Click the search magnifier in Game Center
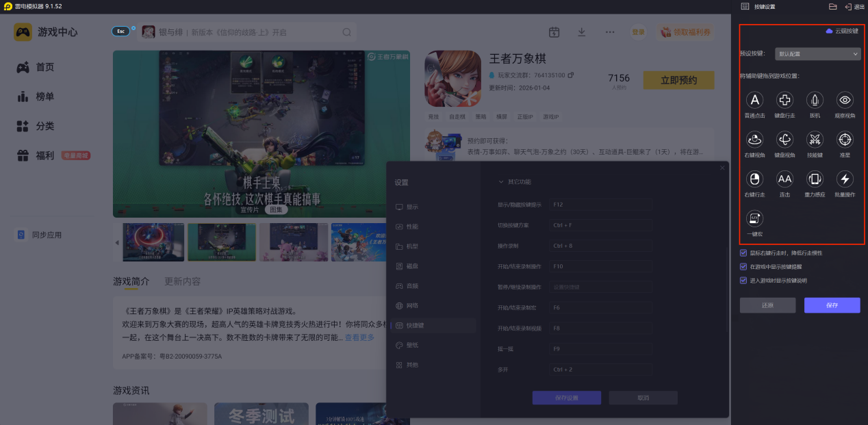This screenshot has width=868, height=425. (347, 32)
